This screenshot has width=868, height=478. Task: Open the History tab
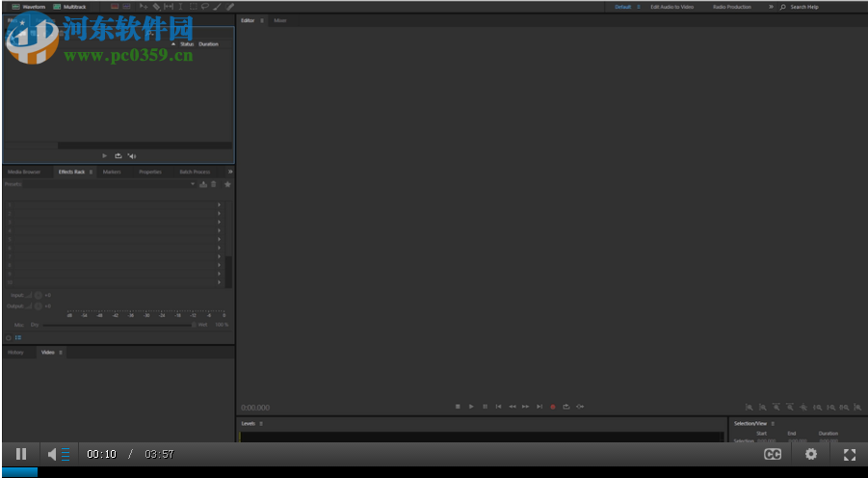click(15, 353)
